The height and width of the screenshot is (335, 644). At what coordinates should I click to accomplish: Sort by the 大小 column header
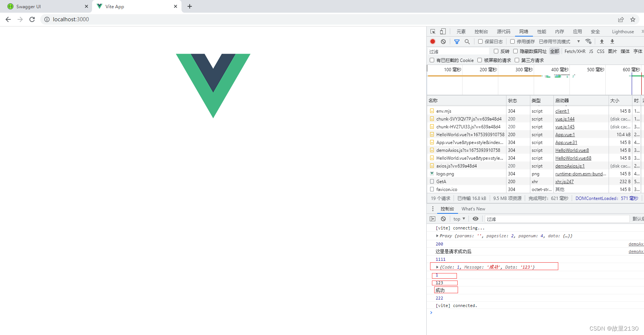point(620,101)
